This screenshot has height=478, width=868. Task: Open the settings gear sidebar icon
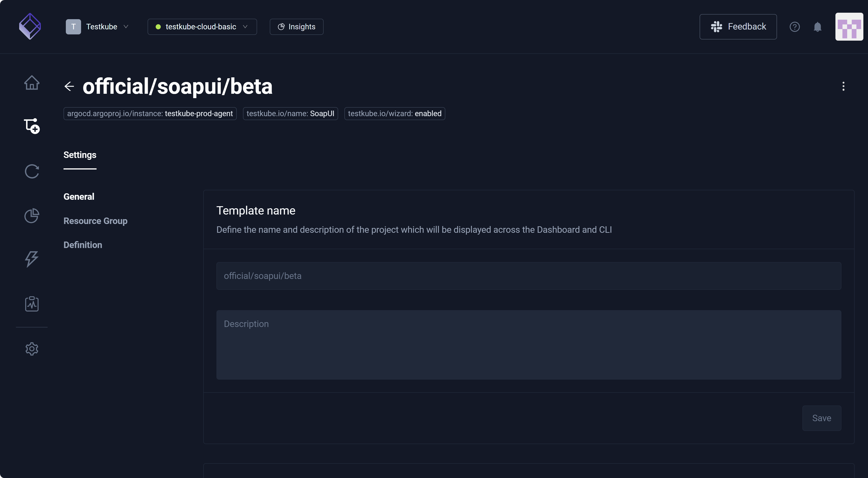[x=32, y=349]
